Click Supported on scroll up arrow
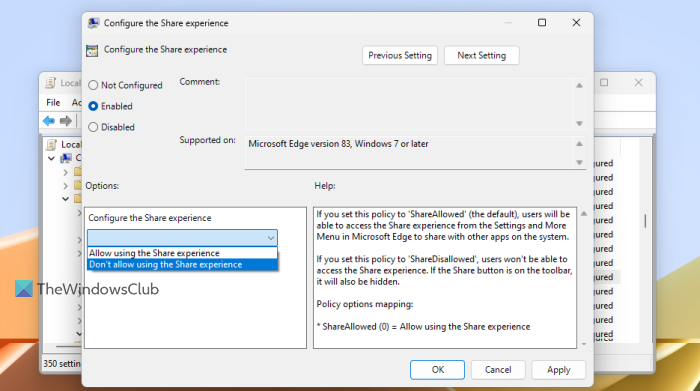700x391 pixels. click(x=579, y=144)
